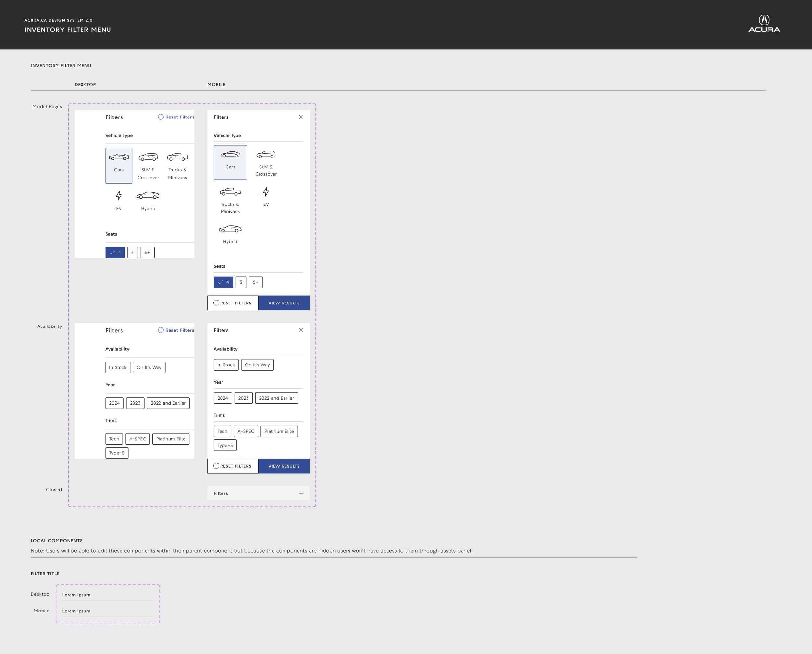Viewport: 812px width, 654px height.
Task: Toggle On It's Way chip in mobile Availability
Action: pos(257,365)
